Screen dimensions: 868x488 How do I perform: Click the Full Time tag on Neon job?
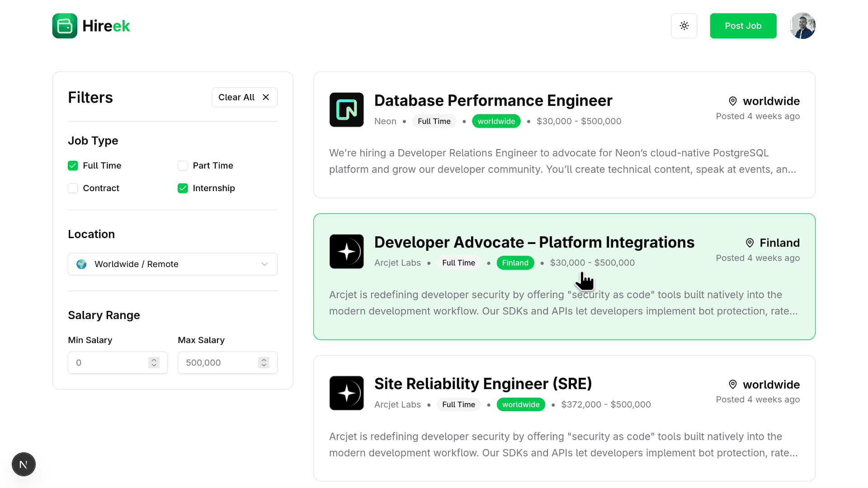click(x=434, y=121)
